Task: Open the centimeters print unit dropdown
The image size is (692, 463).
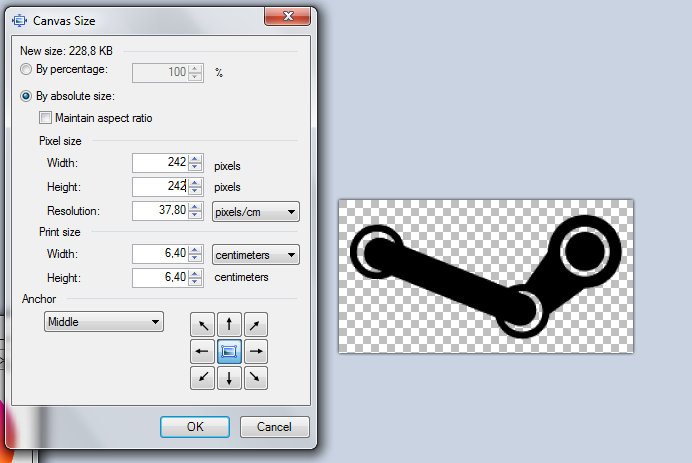Action: (256, 255)
